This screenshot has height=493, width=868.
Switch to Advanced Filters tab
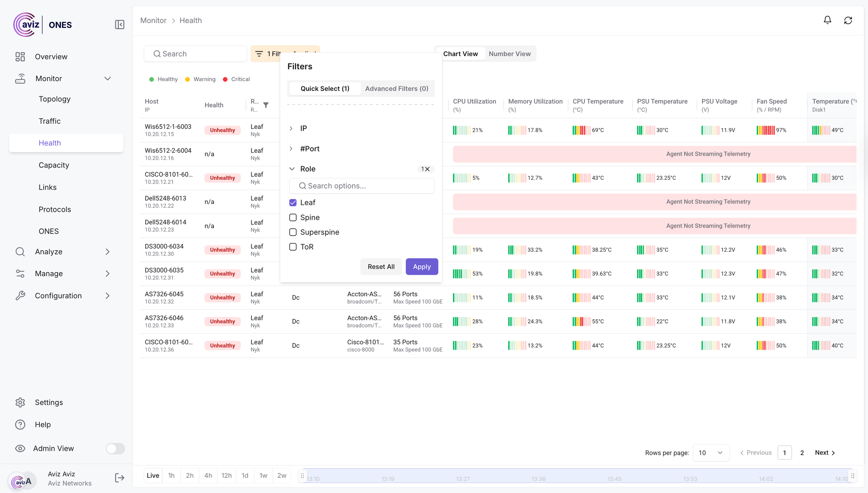396,89
